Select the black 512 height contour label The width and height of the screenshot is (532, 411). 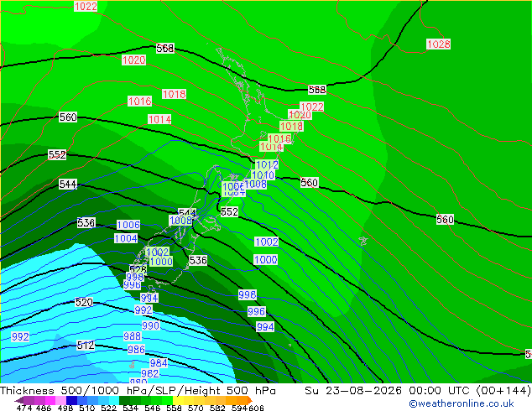[x=86, y=346]
